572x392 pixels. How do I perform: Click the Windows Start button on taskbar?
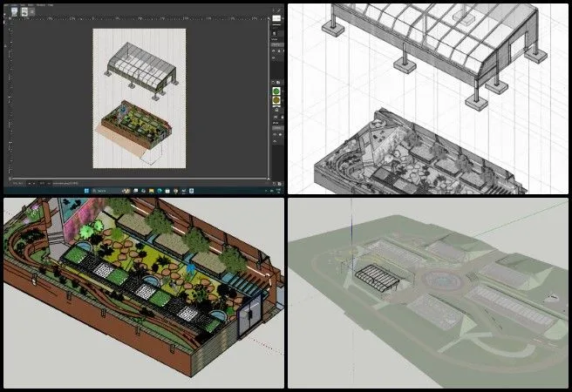pyautogui.click(x=85, y=189)
